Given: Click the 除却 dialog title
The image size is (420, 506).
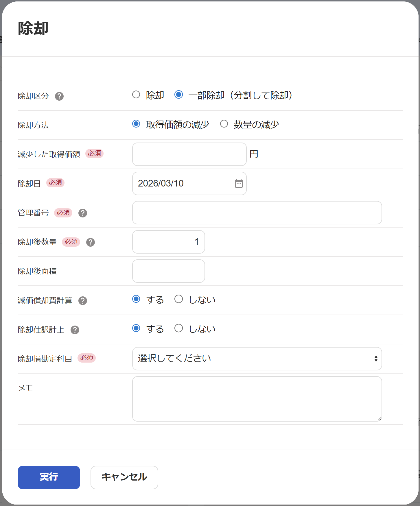Looking at the screenshot, I should [33, 28].
